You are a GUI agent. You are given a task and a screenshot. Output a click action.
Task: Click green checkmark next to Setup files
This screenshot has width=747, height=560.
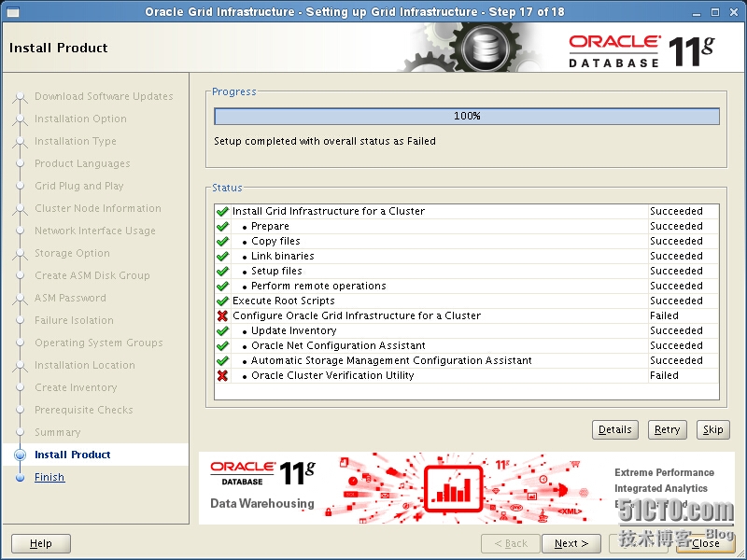point(222,271)
